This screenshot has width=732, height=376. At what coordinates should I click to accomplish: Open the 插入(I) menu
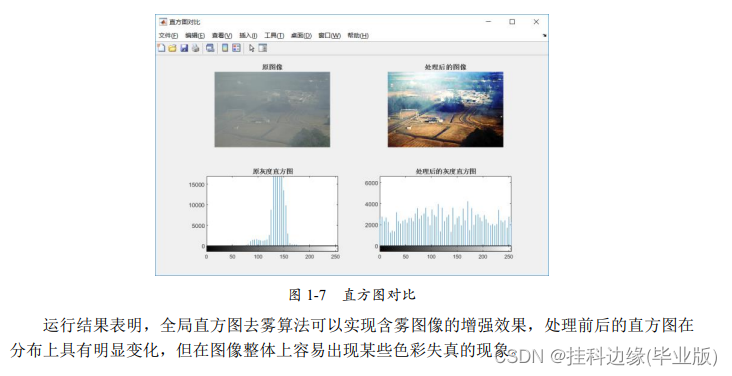coord(248,35)
